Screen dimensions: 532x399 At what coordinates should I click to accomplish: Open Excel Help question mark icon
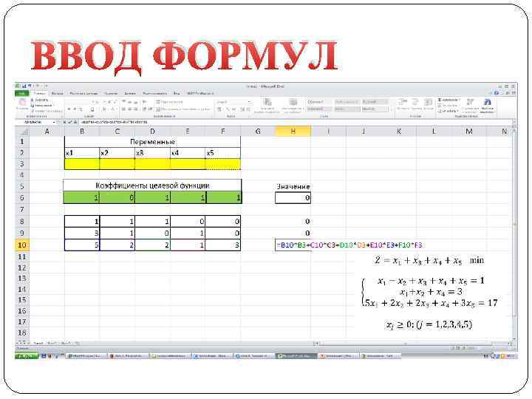[x=497, y=93]
